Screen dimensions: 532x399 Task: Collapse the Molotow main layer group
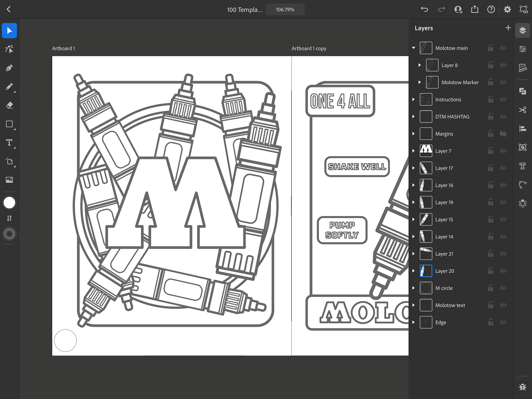[x=413, y=48]
